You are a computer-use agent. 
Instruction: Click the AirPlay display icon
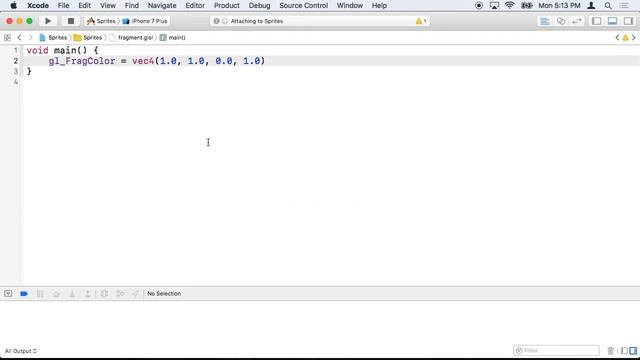[494, 6]
